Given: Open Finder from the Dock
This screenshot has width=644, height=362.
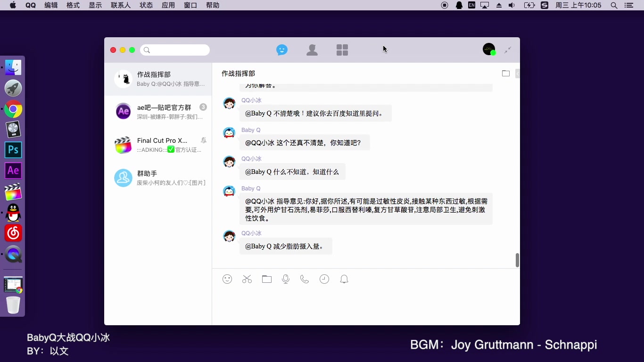Looking at the screenshot, I should click(13, 67).
